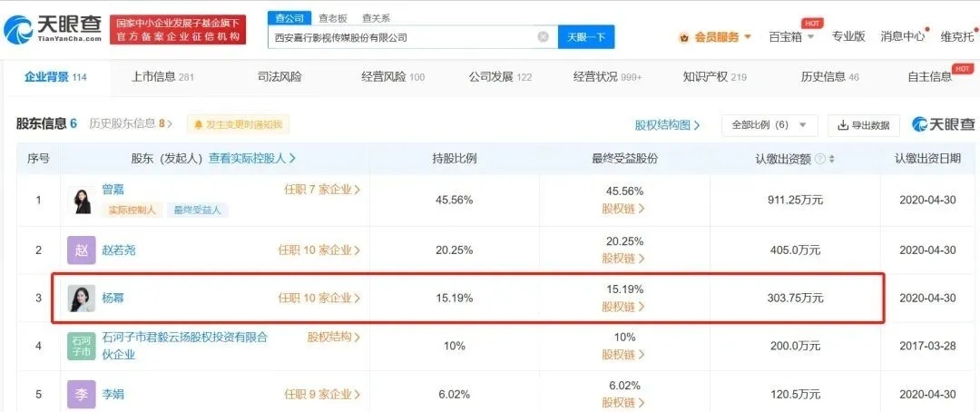Click the 天眼一下 search button

tap(586, 37)
